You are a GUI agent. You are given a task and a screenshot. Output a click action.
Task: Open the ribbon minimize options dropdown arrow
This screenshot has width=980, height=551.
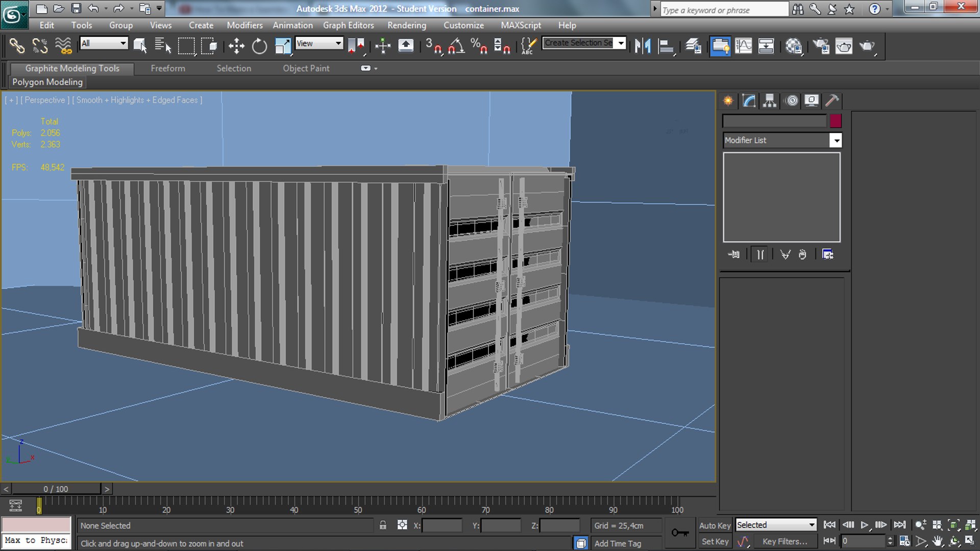click(376, 68)
